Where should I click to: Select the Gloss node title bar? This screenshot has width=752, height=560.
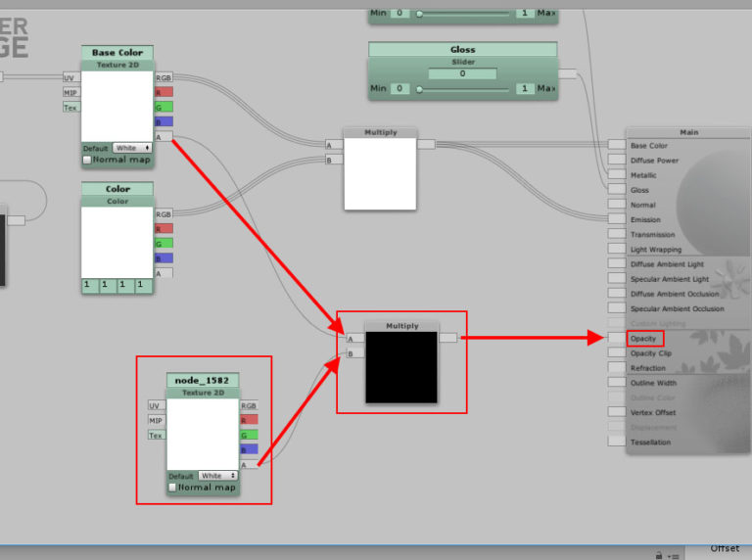pos(462,49)
